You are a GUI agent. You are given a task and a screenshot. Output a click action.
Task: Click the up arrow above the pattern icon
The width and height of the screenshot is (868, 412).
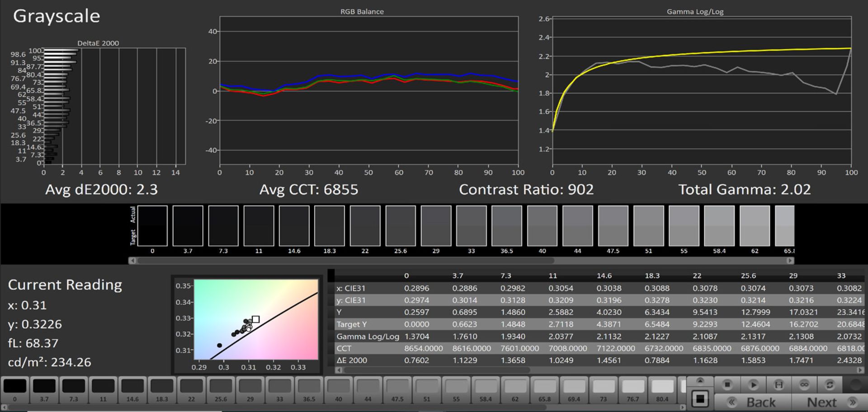pos(700,380)
